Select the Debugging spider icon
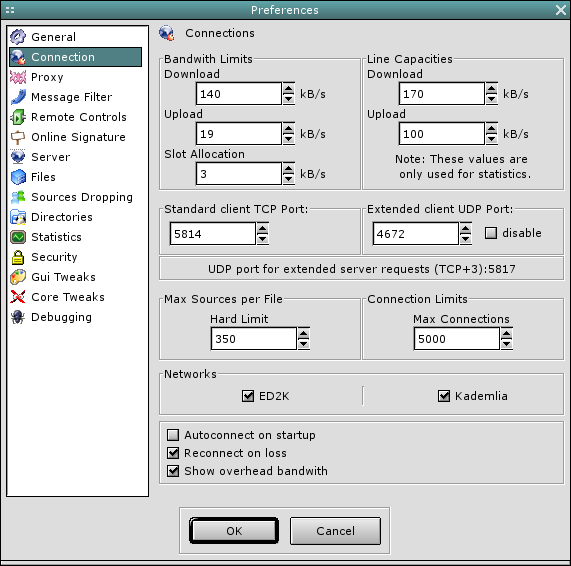 pos(18,317)
